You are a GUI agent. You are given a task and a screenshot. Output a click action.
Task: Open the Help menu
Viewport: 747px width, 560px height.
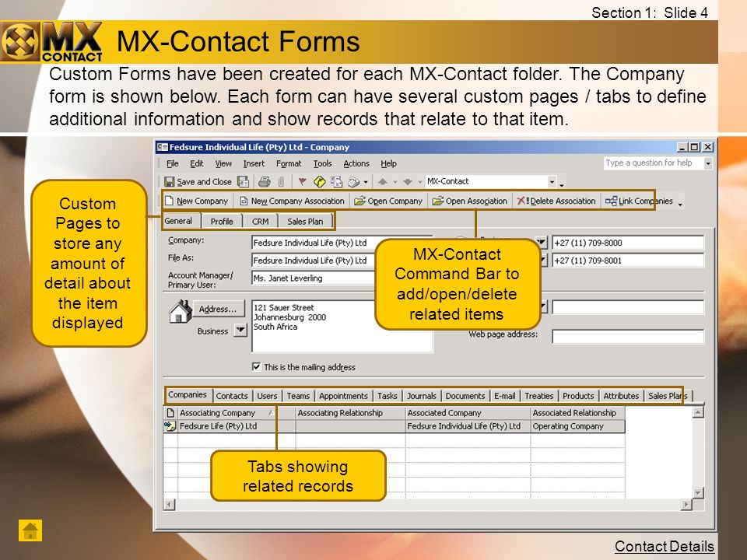(388, 163)
